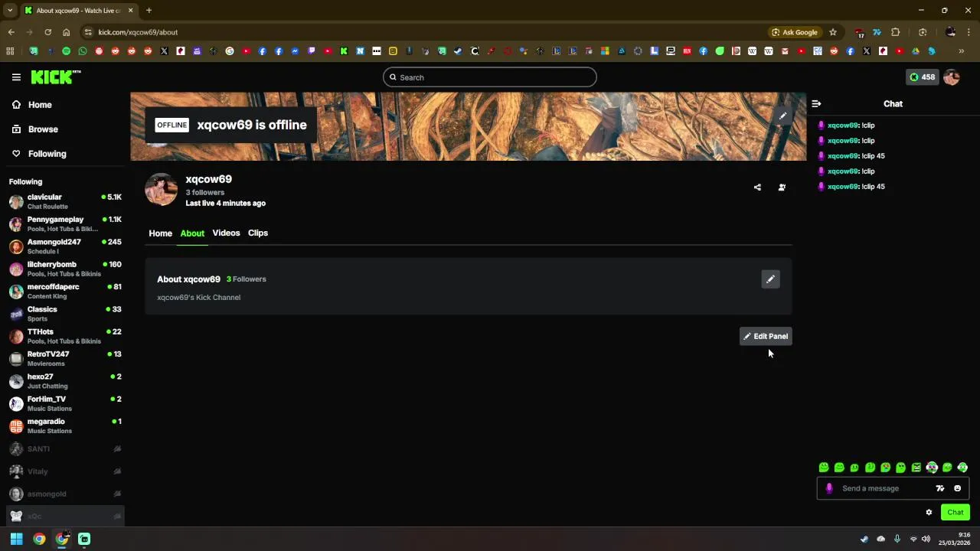Open the browser extensions puzzle icon
The height and width of the screenshot is (551, 980).
click(895, 32)
